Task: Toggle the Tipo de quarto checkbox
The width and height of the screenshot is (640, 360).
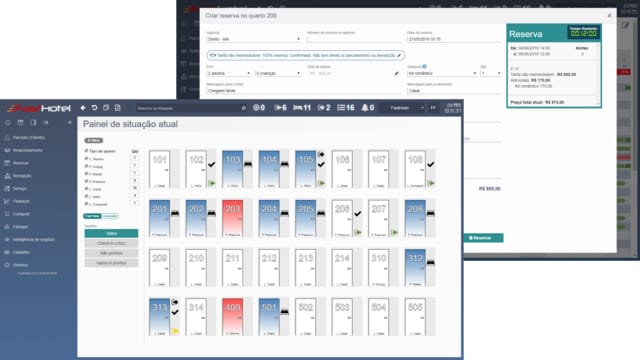Action: (87, 151)
